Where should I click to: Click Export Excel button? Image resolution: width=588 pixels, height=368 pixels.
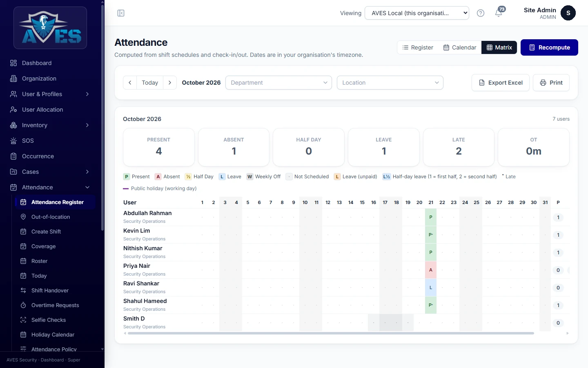[x=501, y=83]
